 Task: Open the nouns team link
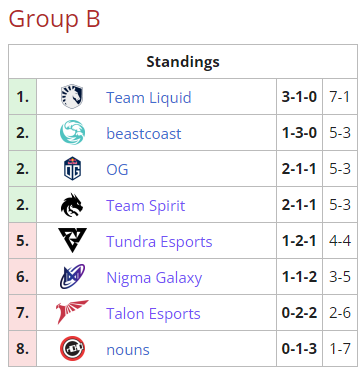coord(128,350)
